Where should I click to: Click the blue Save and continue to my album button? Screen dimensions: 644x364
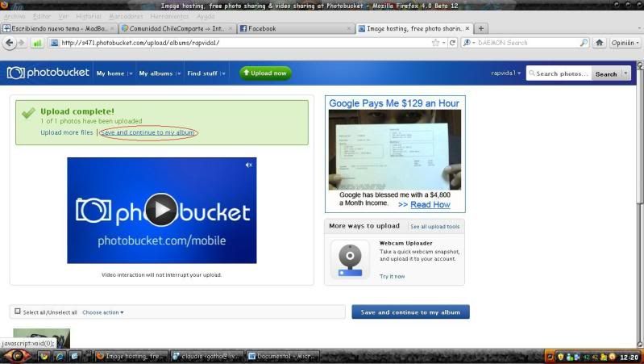410,312
